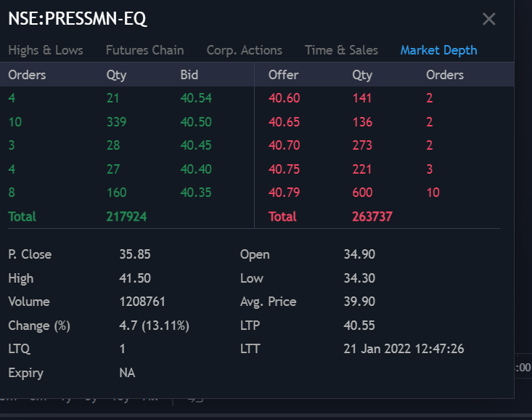
Task: Click the NSE:PRESSMN-EQ symbol title
Action: (78, 19)
